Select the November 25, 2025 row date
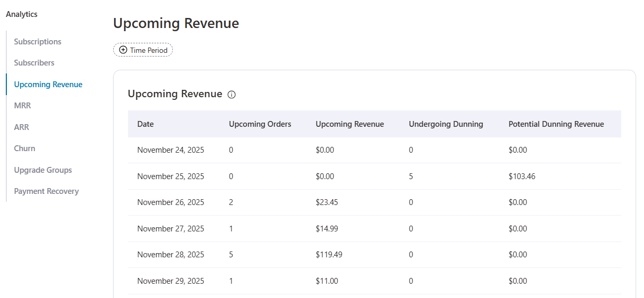 pyautogui.click(x=171, y=176)
